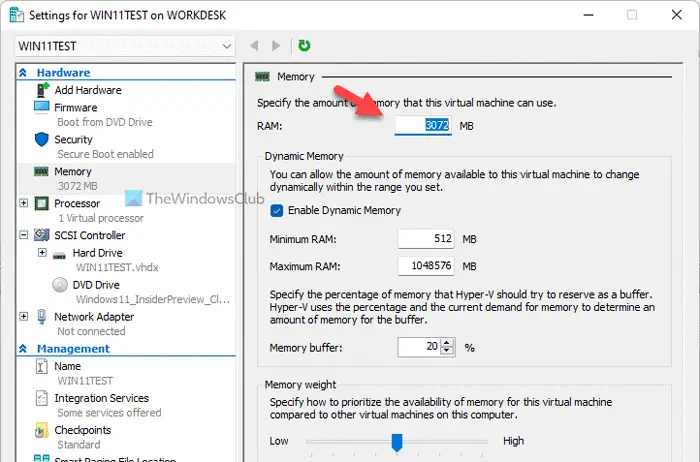Select Firmware in the hardware tree

[75, 108]
